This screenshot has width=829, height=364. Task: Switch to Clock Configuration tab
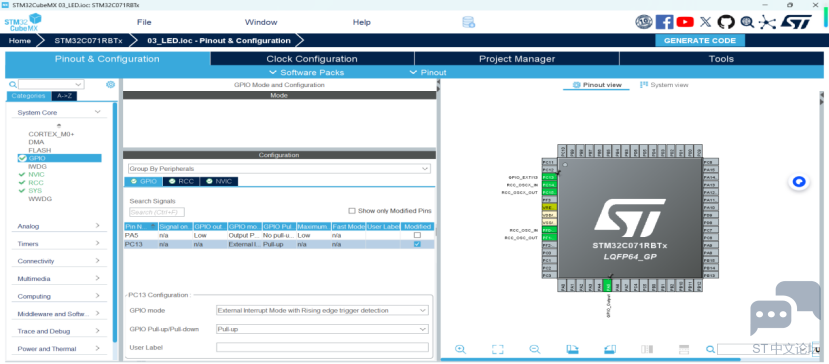tap(312, 59)
